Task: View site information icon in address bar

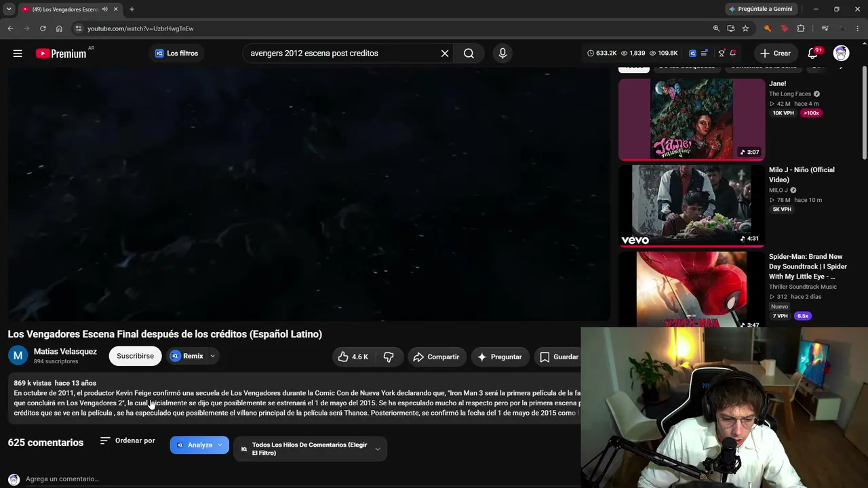Action: coord(78,28)
